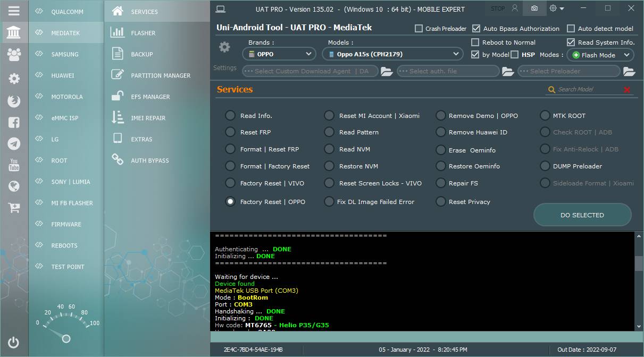This screenshot has width=644, height=357.
Task: Open Backup panel
Action: 157,54
